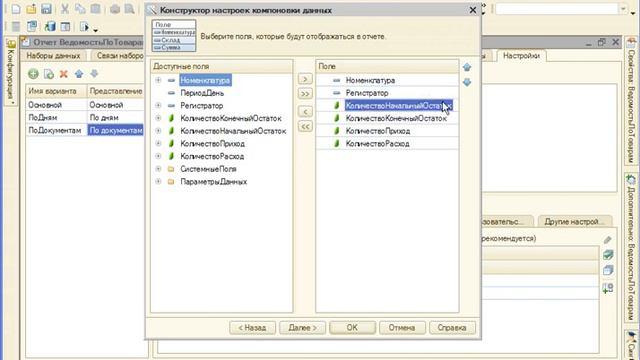The width and height of the screenshot is (640, 360).
Task: Move the variant down with the gray arrow
Action: 94,73
